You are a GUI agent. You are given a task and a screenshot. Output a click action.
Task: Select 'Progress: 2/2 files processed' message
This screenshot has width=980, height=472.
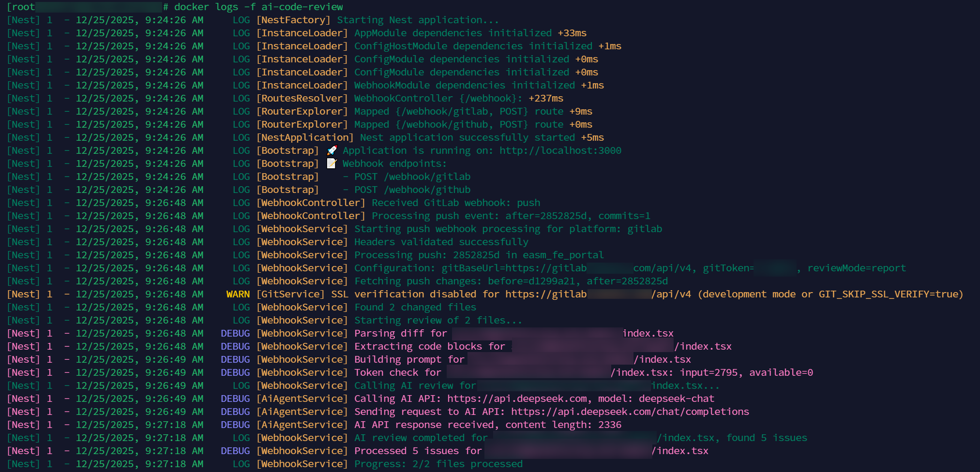438,464
